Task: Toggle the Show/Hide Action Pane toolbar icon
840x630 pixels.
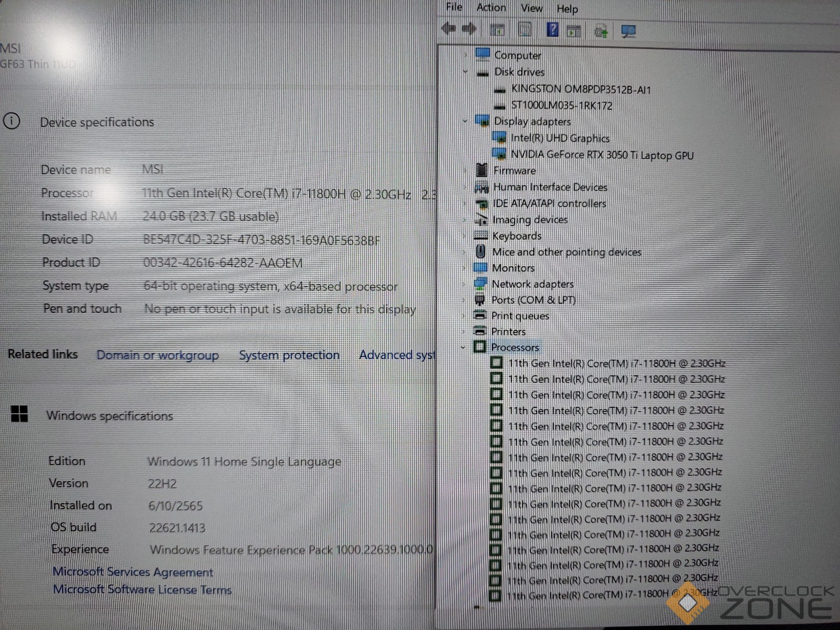Action: tap(574, 31)
